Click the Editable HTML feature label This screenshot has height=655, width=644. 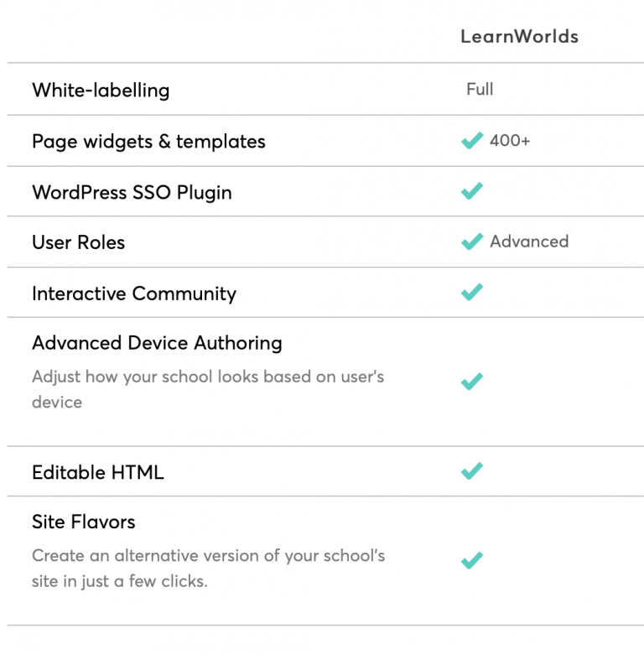98,472
